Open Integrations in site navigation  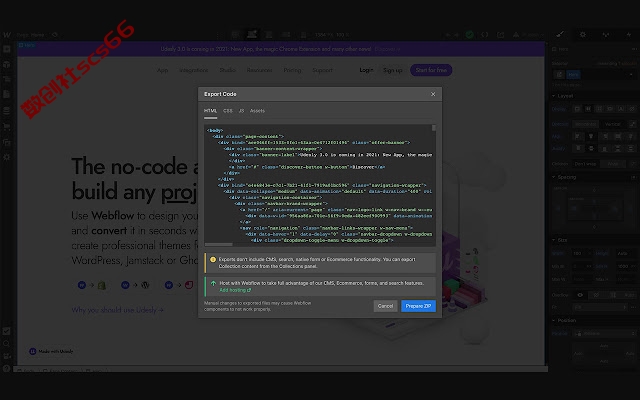click(x=193, y=70)
